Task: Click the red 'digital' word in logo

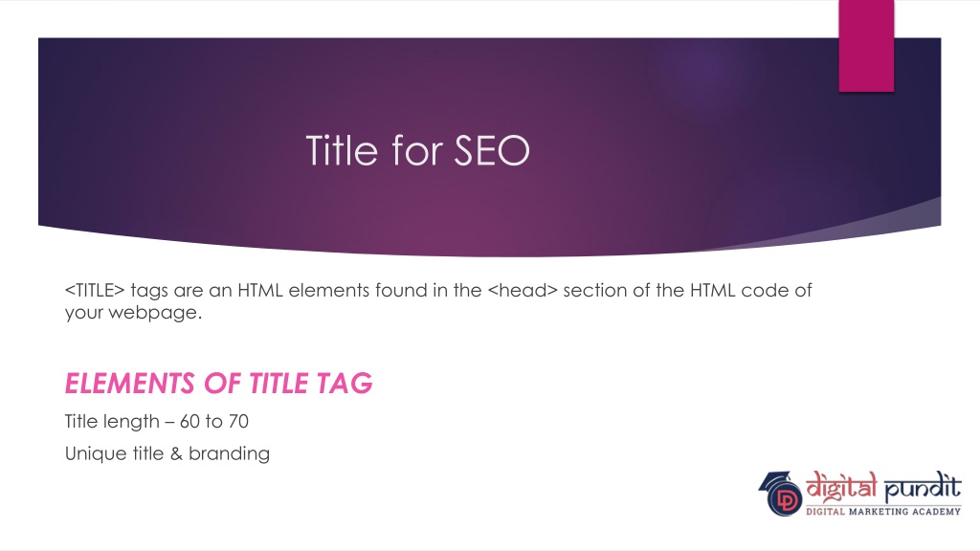Action: (x=841, y=487)
